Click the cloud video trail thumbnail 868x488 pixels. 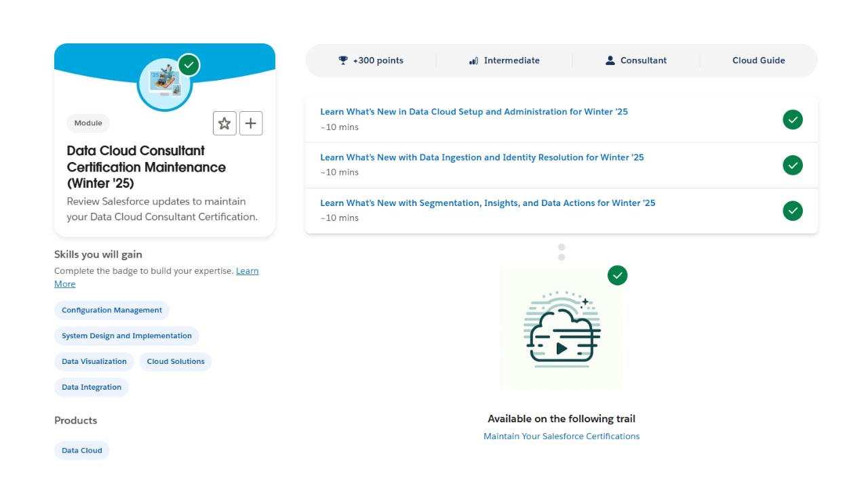tap(561, 329)
